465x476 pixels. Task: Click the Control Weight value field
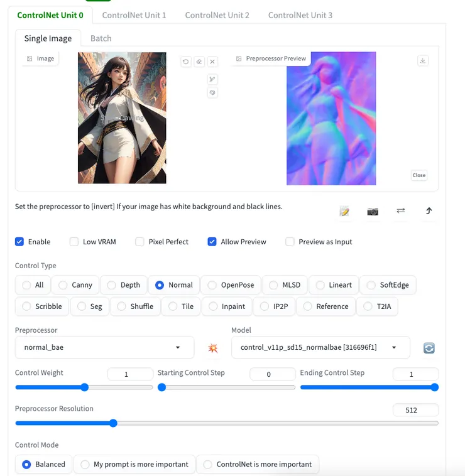pyautogui.click(x=130, y=374)
